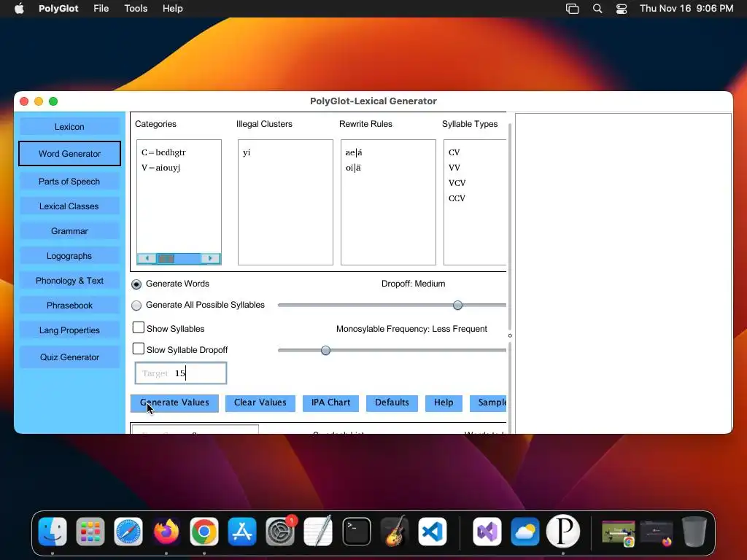Open the Tools menu
The image size is (747, 560).
(x=136, y=9)
